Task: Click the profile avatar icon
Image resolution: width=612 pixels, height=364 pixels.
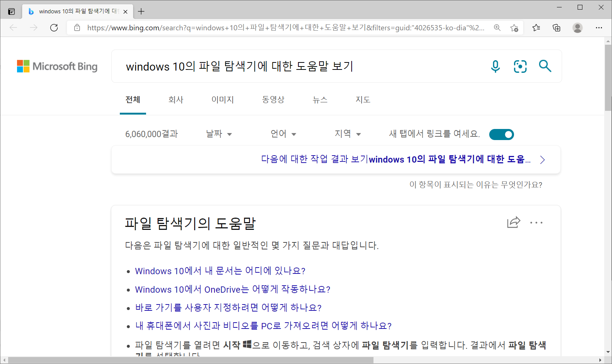Action: (x=578, y=28)
